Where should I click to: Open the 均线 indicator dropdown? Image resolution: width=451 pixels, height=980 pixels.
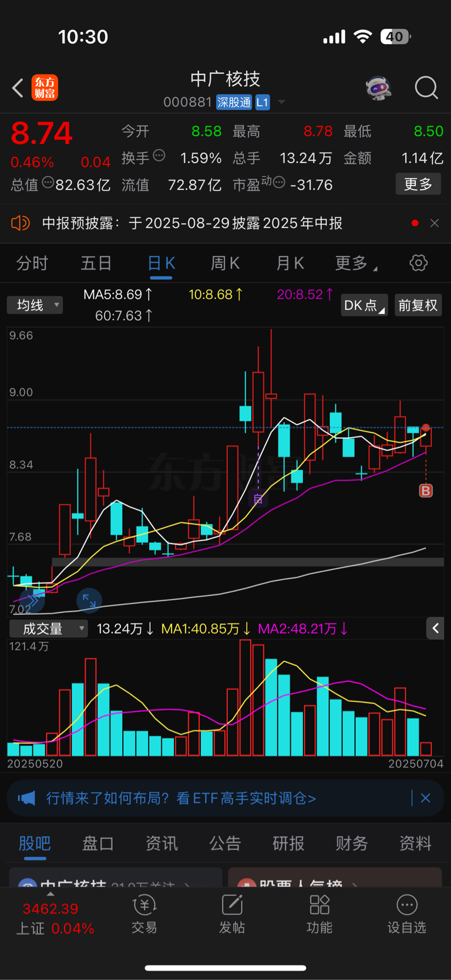pos(35,305)
